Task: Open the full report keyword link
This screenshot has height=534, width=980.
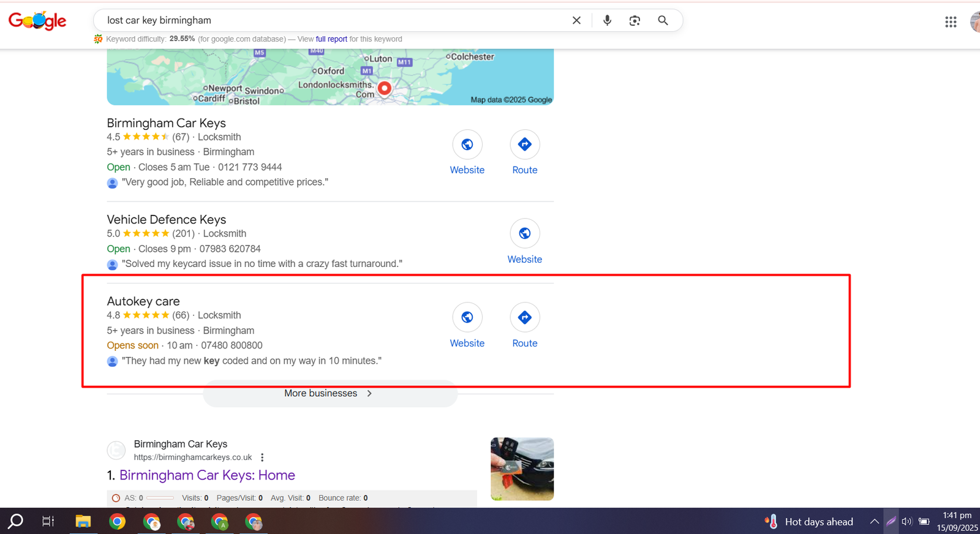Action: click(x=331, y=39)
